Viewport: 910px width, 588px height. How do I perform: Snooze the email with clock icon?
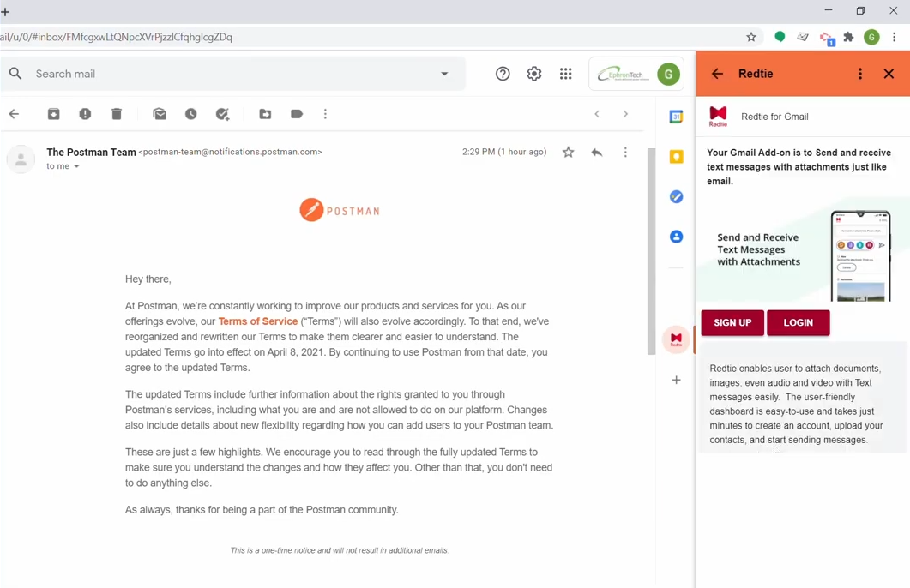[x=191, y=114]
